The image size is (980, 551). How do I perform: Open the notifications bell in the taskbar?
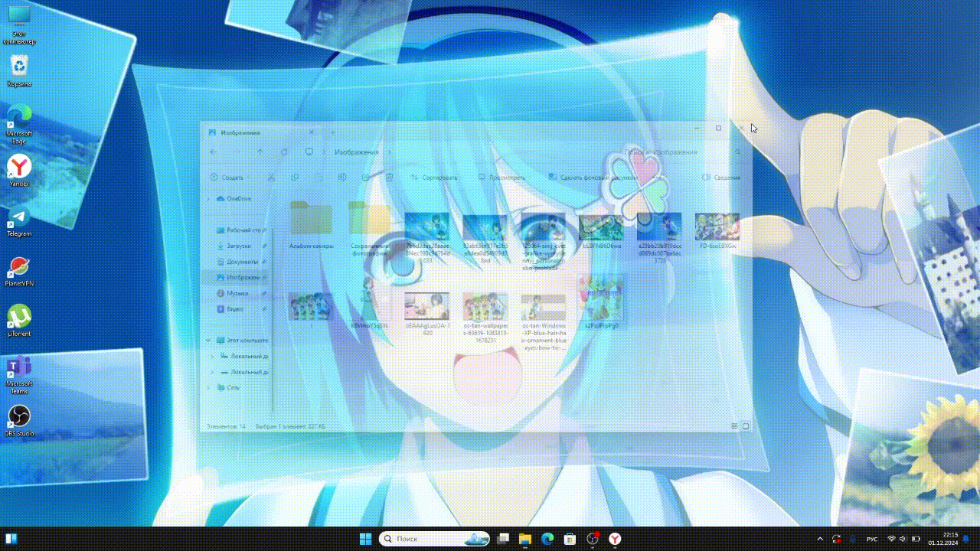pyautogui.click(x=966, y=539)
